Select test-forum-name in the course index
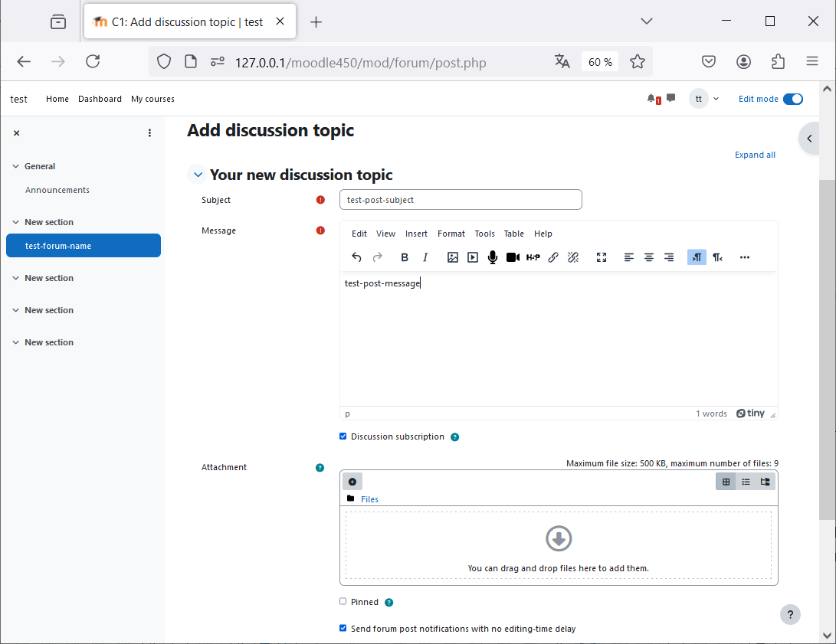The image size is (836, 644). (x=84, y=246)
